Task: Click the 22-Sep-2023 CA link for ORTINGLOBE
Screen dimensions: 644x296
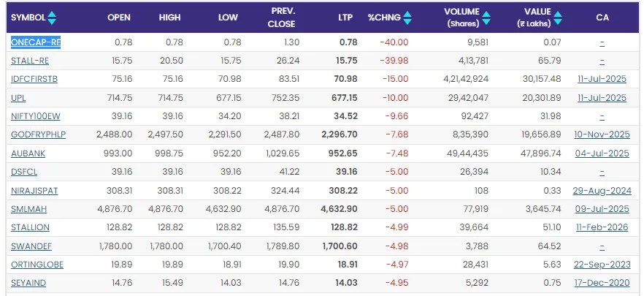Action: pyautogui.click(x=602, y=265)
